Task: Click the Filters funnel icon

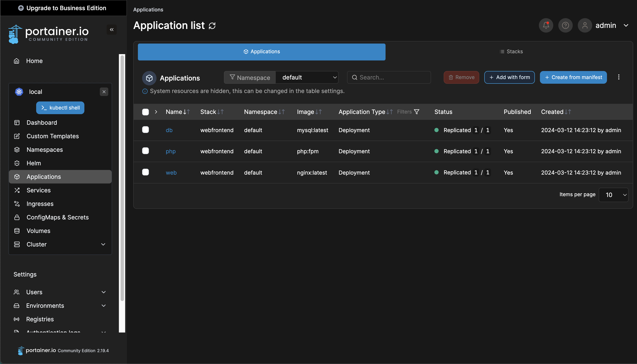Action: point(417,112)
